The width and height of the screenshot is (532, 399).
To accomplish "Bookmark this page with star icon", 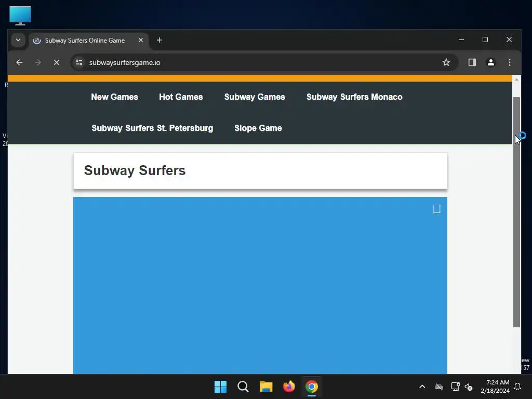I will click(446, 62).
